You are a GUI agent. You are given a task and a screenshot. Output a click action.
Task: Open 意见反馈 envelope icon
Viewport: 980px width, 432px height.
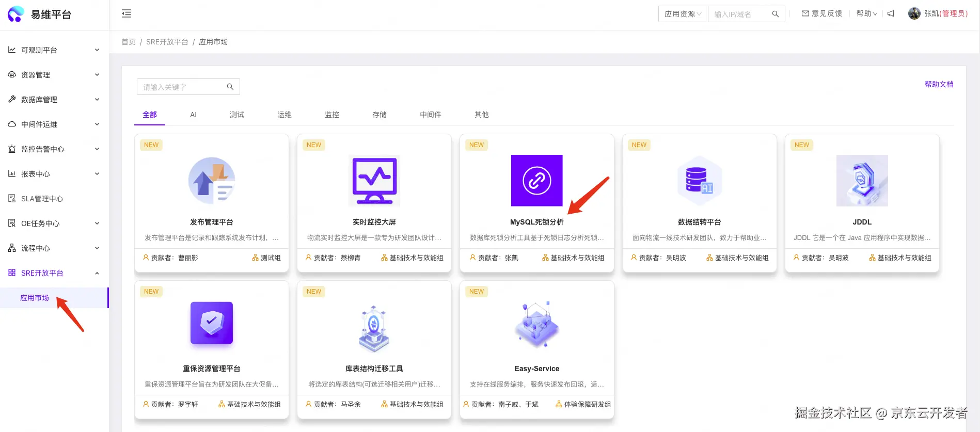tap(805, 13)
